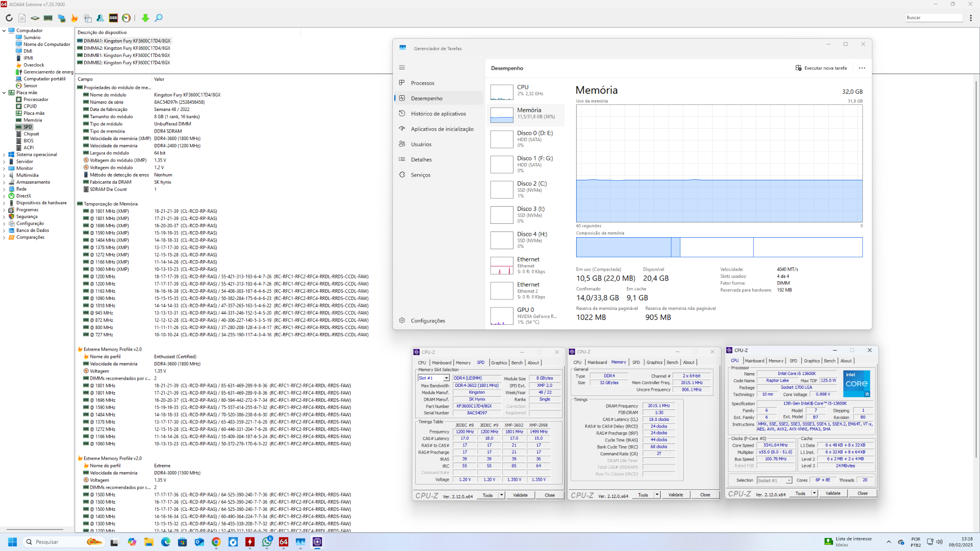Expand the Sistema operacional tree node
Image resolution: width=980 pixels, height=551 pixels.
coord(4,155)
